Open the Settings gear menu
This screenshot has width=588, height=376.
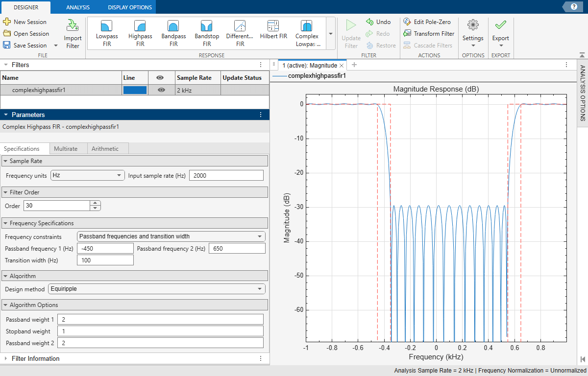click(x=473, y=34)
